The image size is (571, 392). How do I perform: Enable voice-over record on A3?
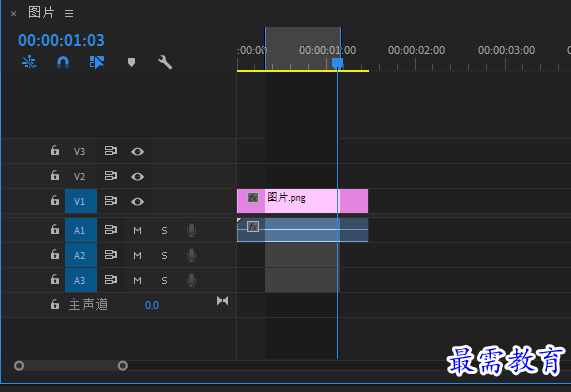pyautogui.click(x=192, y=280)
